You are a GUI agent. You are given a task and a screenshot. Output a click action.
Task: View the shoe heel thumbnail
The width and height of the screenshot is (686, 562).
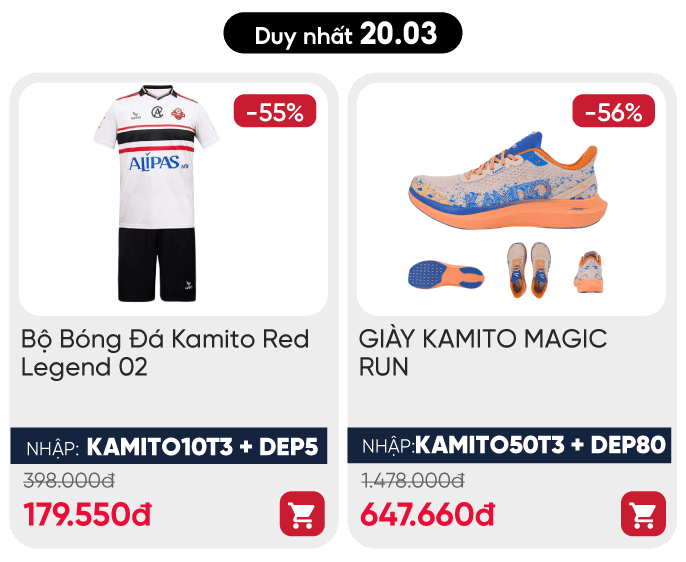(x=589, y=272)
